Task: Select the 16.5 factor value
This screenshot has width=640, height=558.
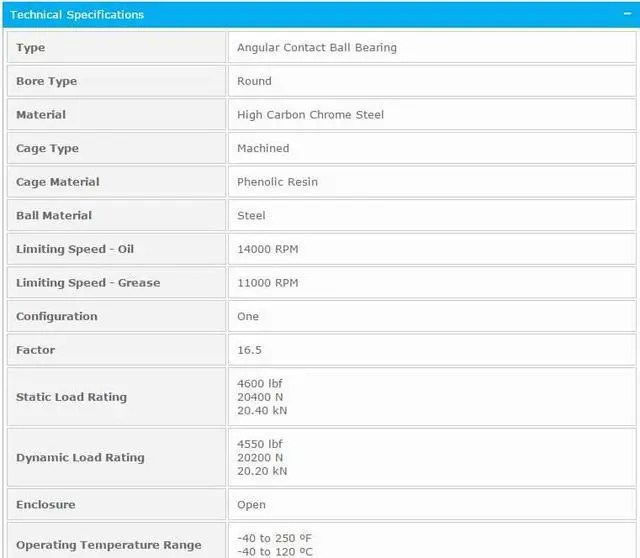Action: (x=249, y=350)
